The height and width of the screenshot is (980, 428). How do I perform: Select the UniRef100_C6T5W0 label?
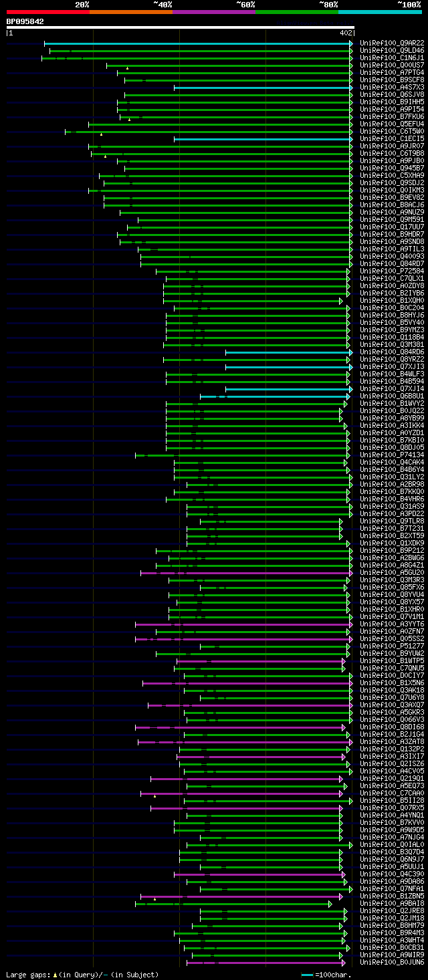pos(392,131)
